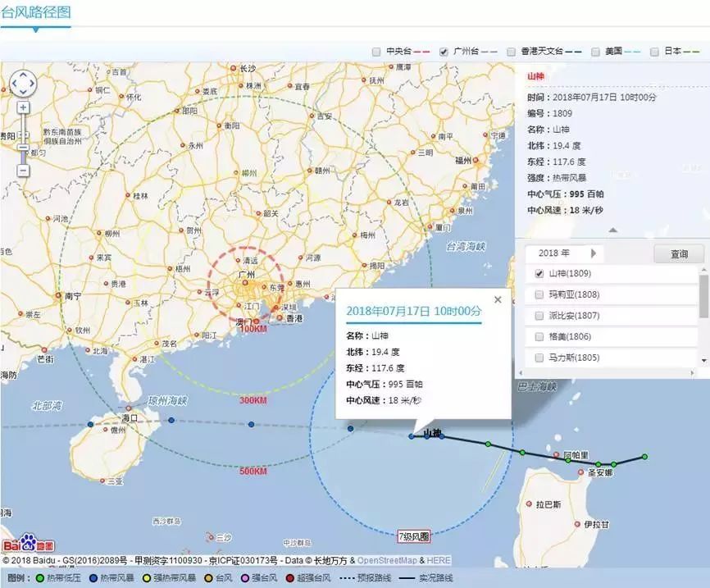Click blue 热带风暴 legend swatch

coord(93,578)
